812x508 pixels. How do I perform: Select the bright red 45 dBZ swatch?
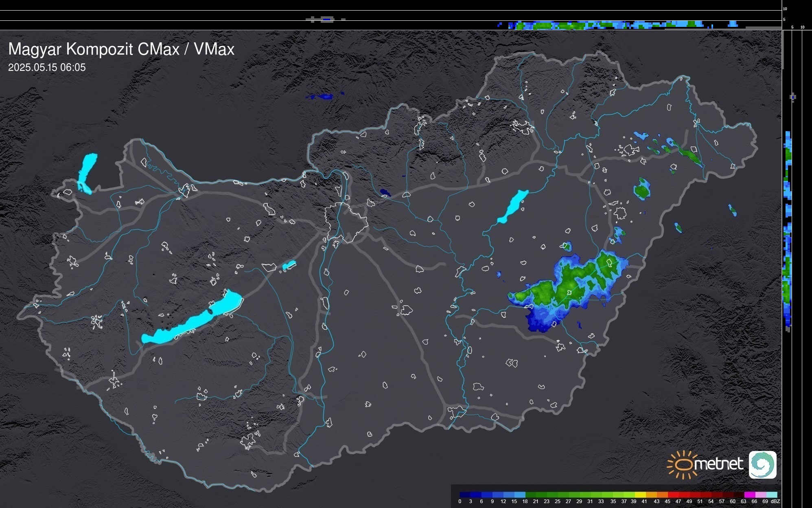click(x=673, y=495)
